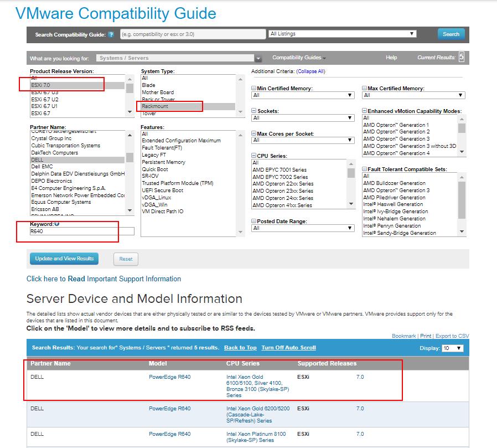Viewport: 497px width, 448px height.
Task: Click the Print link
Action: pyautogui.click(x=426, y=336)
